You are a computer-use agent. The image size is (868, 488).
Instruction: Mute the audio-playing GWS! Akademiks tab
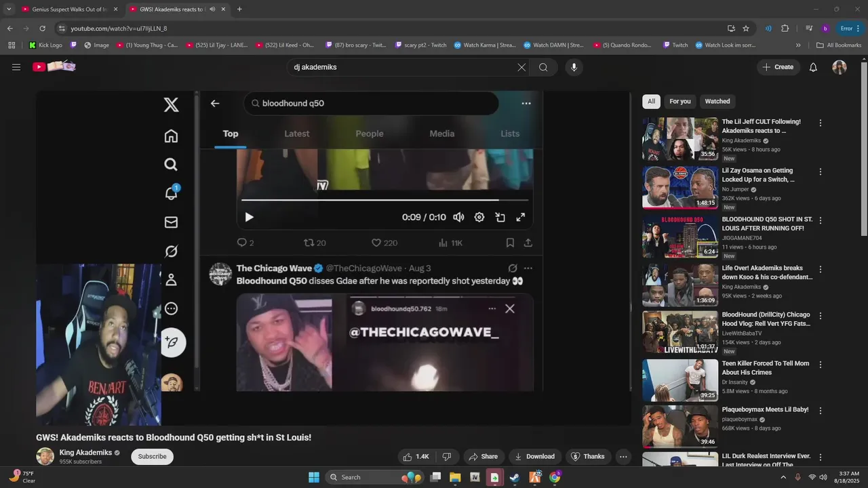pos(212,9)
